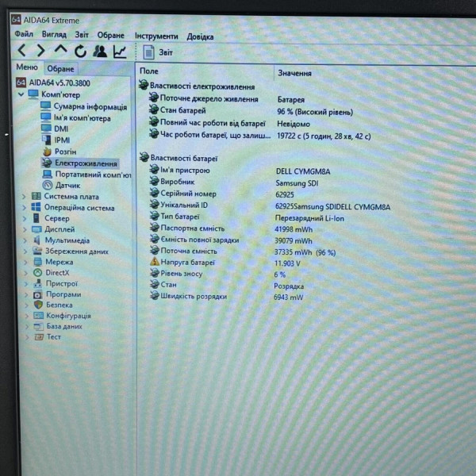Collapse the Комп'ютер tree node
Image resolution: width=476 pixels, height=476 pixels.
pyautogui.click(x=21, y=94)
